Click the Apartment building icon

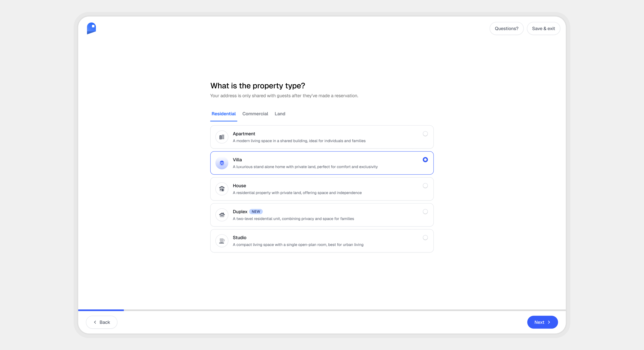click(x=222, y=137)
